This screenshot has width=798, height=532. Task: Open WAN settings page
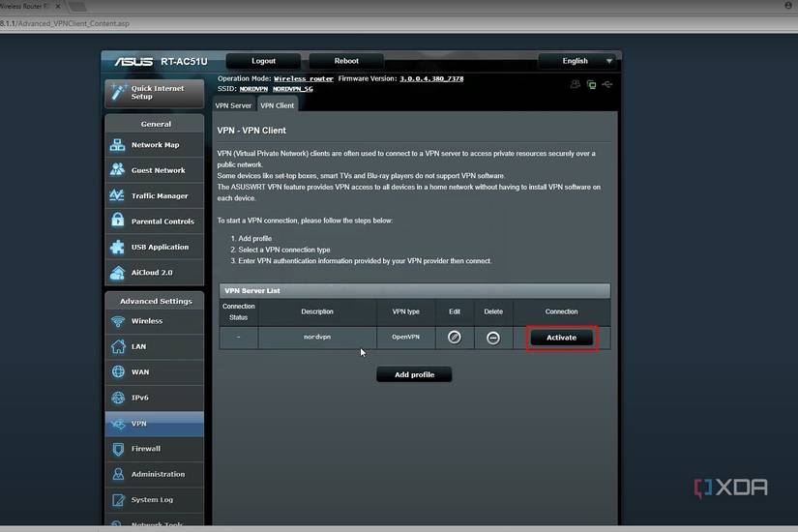154,372
